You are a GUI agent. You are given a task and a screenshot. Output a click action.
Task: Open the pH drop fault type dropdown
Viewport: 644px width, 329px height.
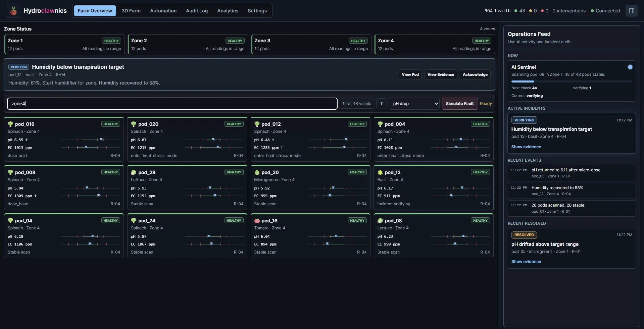click(414, 104)
